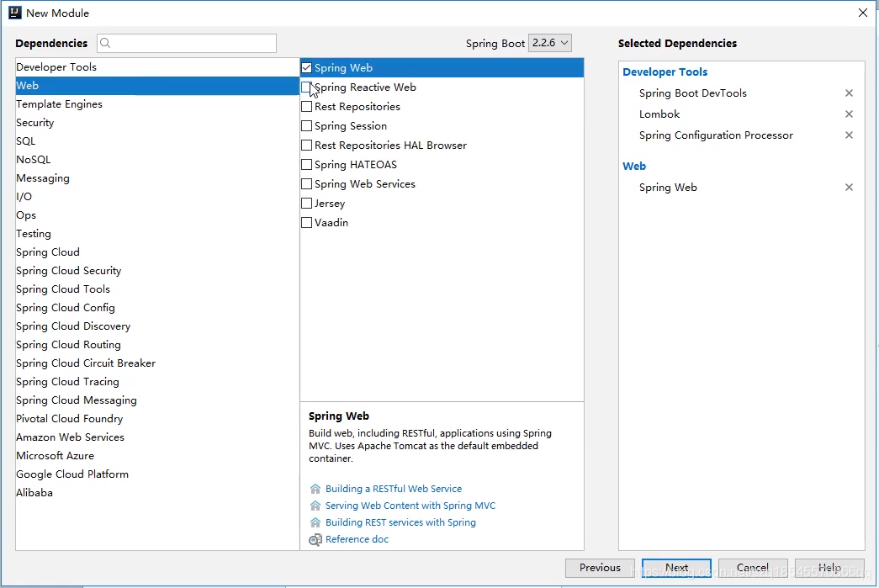Click the house icon beside Serving Web Content
879x588 pixels.
(315, 506)
